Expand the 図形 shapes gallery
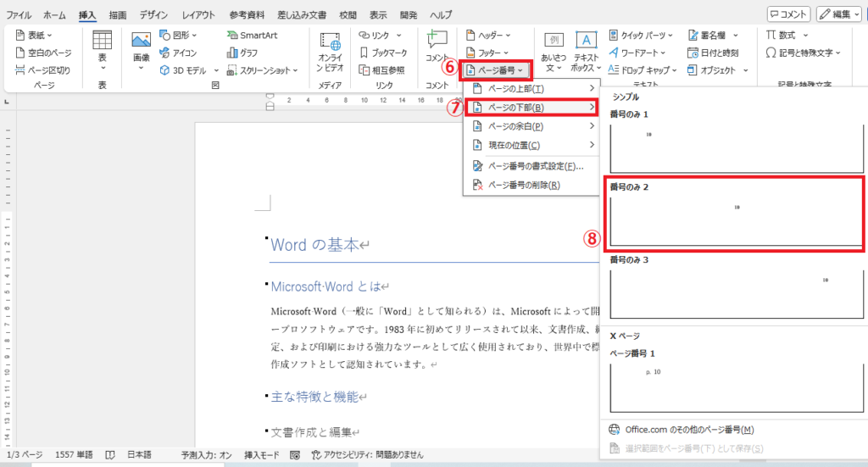 pos(178,36)
